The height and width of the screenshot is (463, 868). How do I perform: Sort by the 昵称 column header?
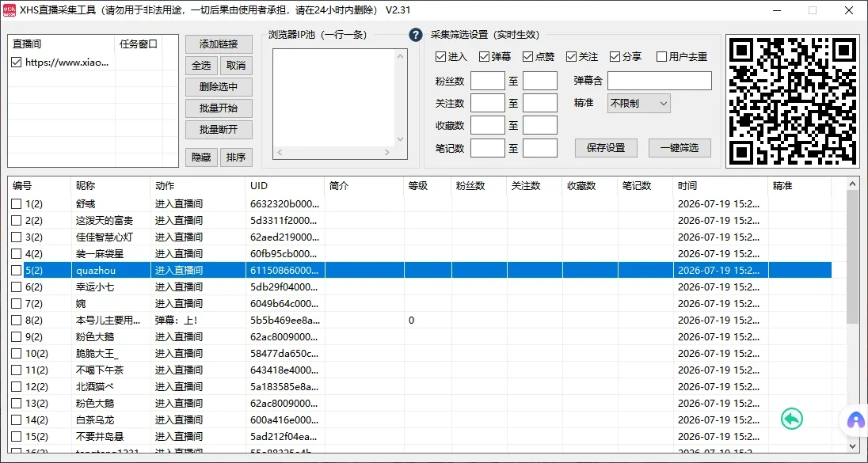pyautogui.click(x=111, y=186)
